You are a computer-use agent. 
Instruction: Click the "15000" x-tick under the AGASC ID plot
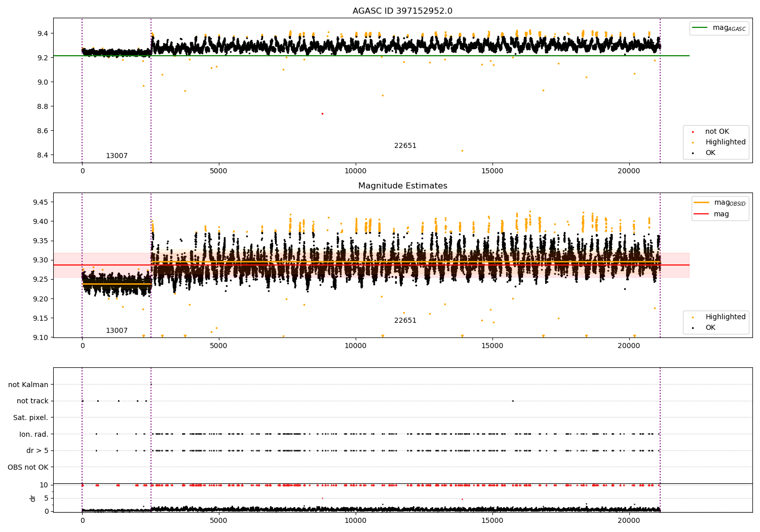492,171
